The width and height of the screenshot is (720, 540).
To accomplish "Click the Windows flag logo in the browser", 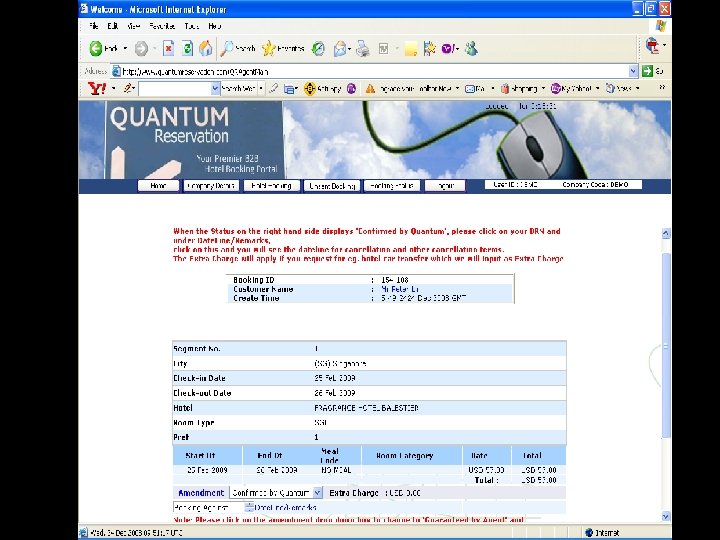I will pos(661,26).
